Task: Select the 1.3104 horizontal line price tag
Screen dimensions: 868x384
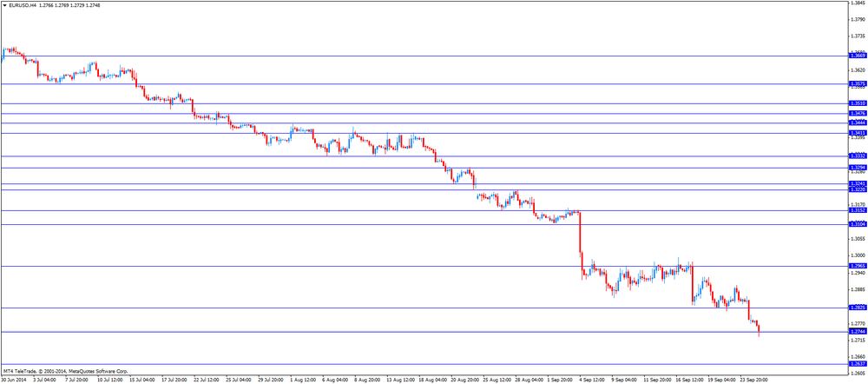Action: [x=858, y=224]
